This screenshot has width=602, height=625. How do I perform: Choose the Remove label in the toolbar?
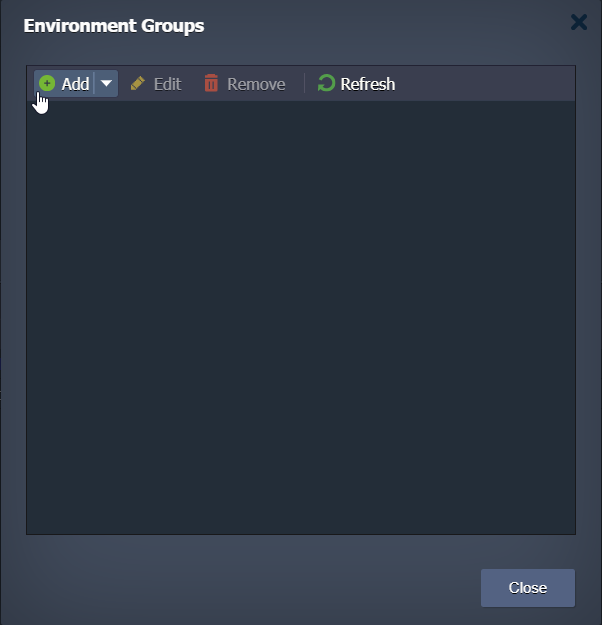[x=256, y=84]
